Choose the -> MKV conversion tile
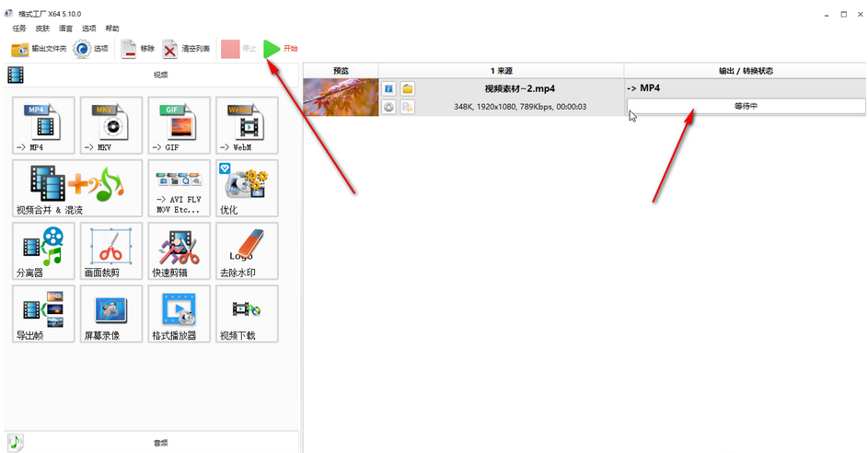Image resolution: width=868 pixels, height=453 pixels. [111, 125]
